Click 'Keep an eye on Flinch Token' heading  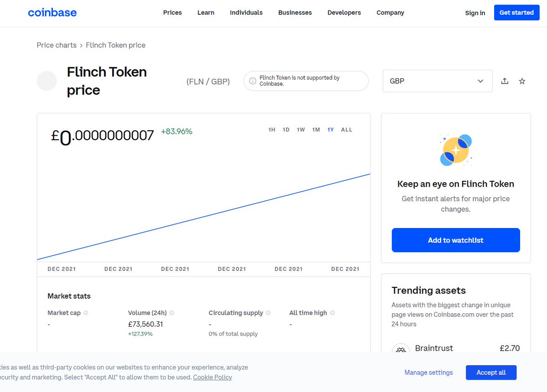(x=456, y=184)
